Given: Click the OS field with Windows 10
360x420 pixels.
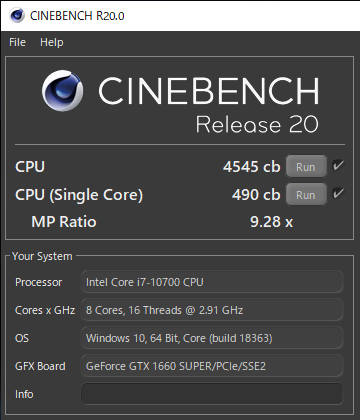Looking at the screenshot, I should [212, 338].
